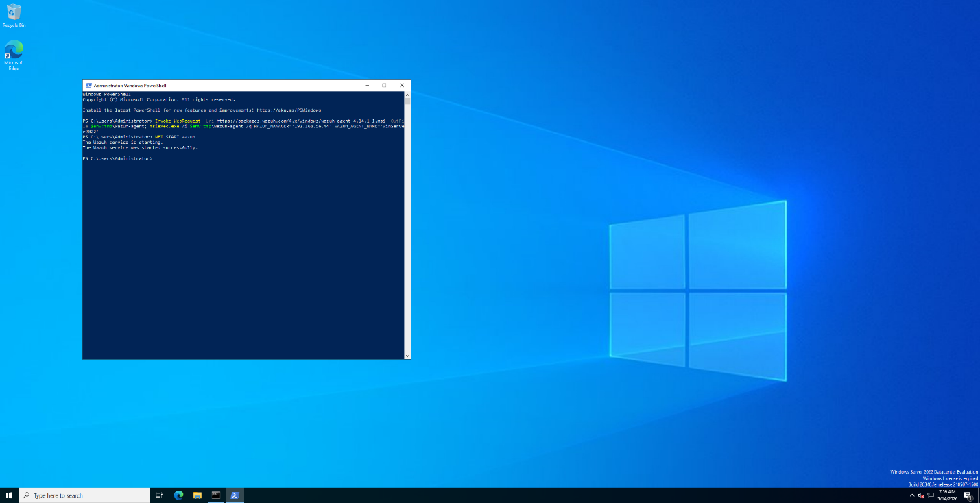Open the clock and date flyout
The height and width of the screenshot is (503, 980).
(947, 495)
